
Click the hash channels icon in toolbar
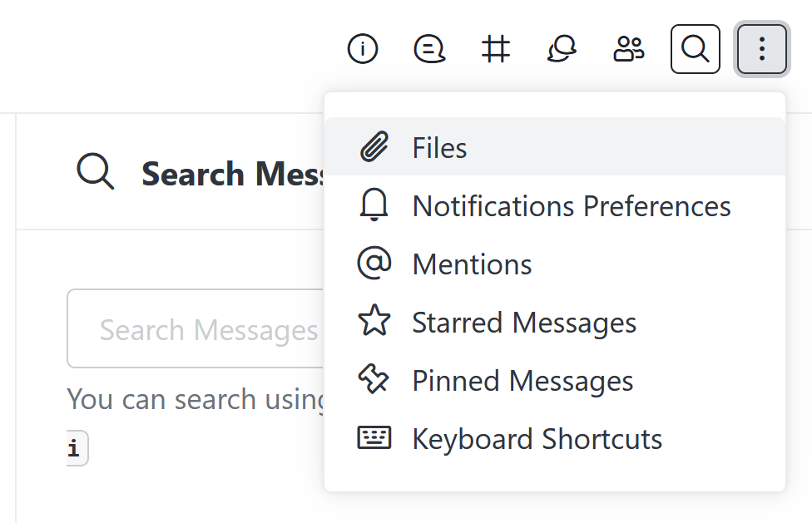496,50
